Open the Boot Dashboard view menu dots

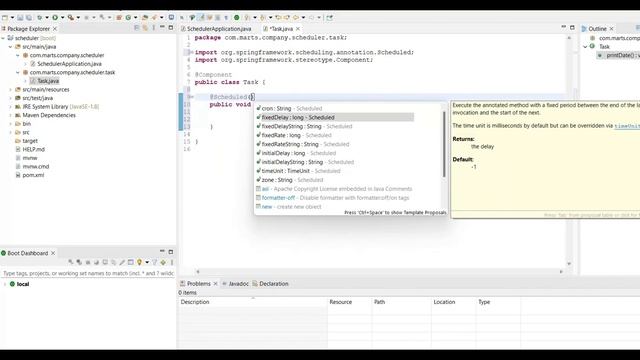click(x=172, y=262)
